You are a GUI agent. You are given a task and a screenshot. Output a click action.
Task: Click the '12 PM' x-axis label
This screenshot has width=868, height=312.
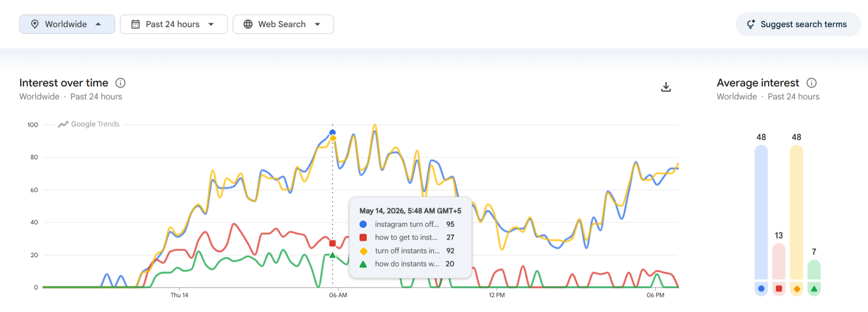(496, 295)
